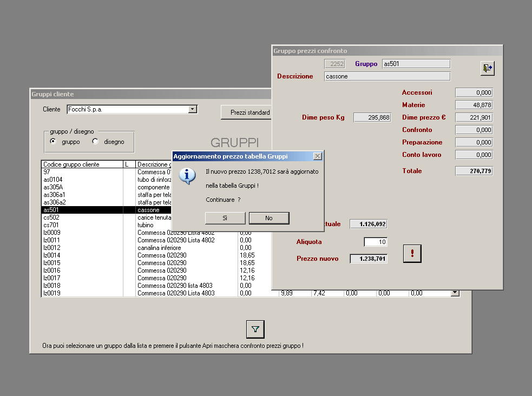The width and height of the screenshot is (532, 396).
Task: Click the Descrizione field with cassone
Action: tap(387, 76)
